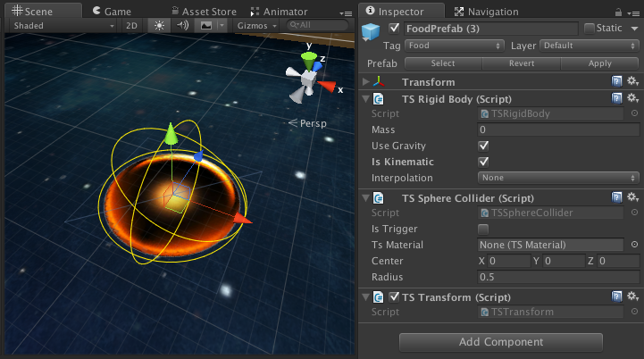644x359 pixels.
Task: Click scene search All field
Action: 317,25
